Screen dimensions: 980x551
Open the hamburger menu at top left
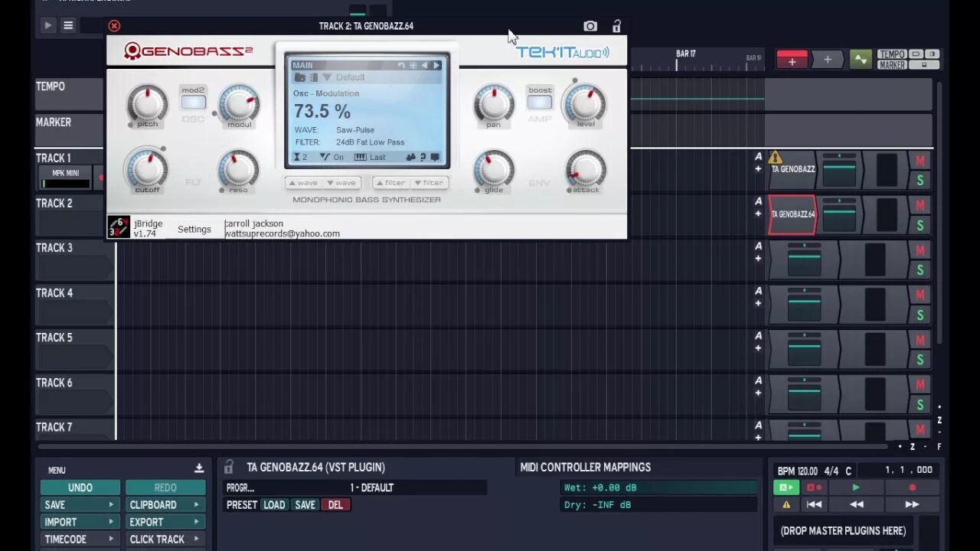(x=68, y=25)
